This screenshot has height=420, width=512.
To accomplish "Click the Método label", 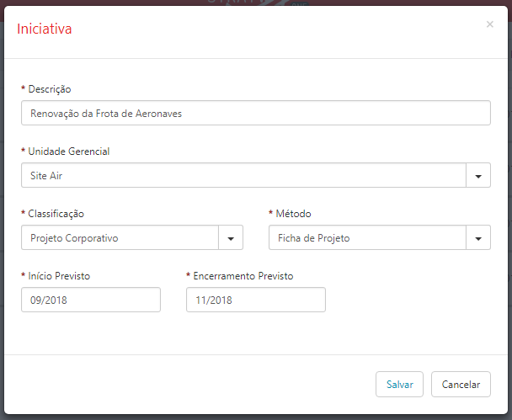I will pyautogui.click(x=293, y=214).
